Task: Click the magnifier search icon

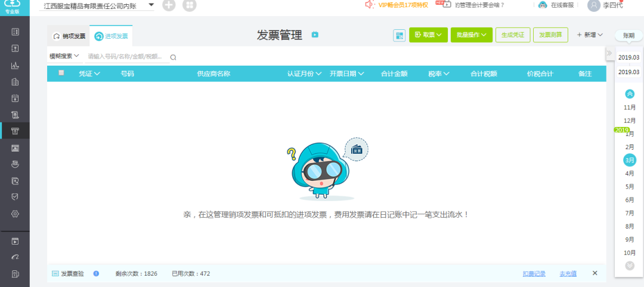Action: 174,57
